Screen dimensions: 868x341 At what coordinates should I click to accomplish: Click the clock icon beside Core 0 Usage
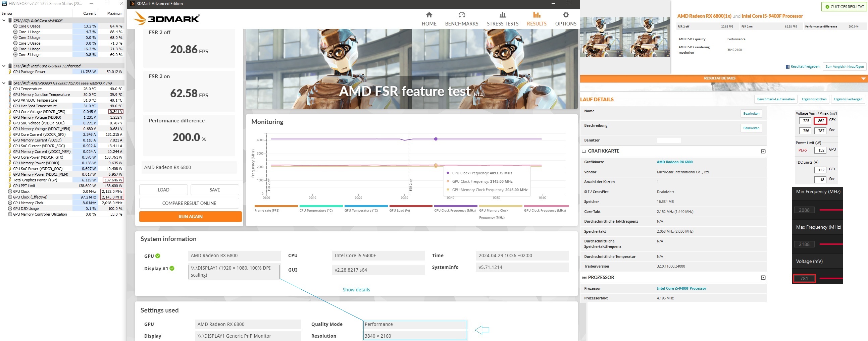(x=15, y=26)
